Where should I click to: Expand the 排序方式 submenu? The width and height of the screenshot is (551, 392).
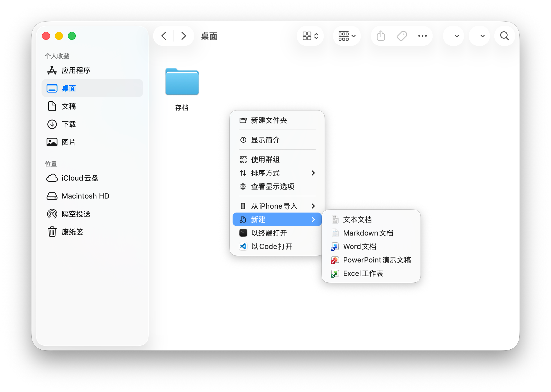click(277, 173)
